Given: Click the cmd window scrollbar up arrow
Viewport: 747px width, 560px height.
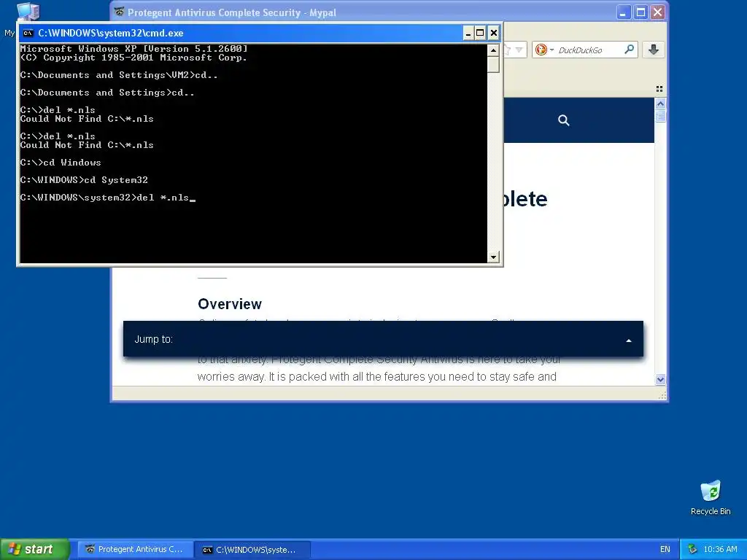Looking at the screenshot, I should (x=494, y=50).
